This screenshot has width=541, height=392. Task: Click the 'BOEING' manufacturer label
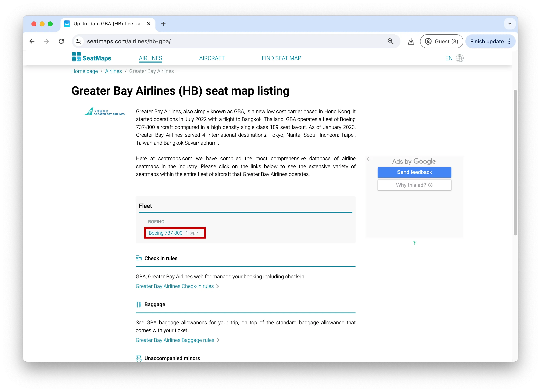pyautogui.click(x=156, y=222)
